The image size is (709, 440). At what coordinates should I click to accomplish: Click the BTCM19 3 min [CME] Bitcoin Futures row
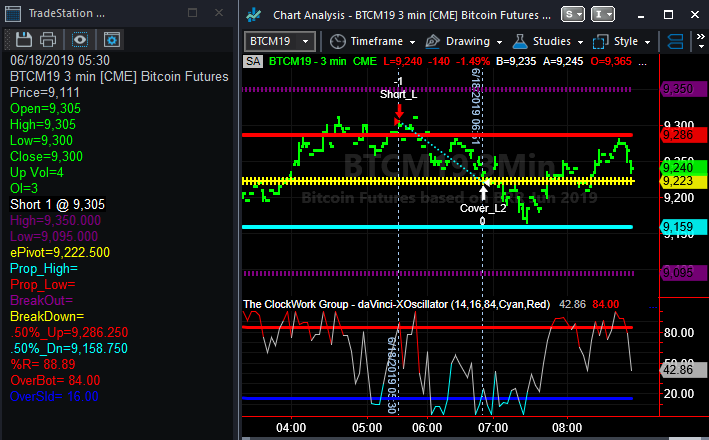pos(119,76)
